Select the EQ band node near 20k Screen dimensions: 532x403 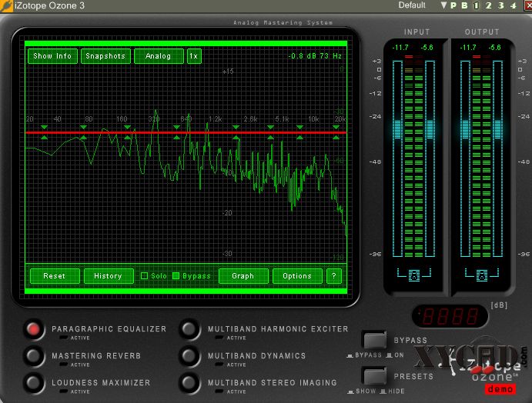[x=336, y=132]
